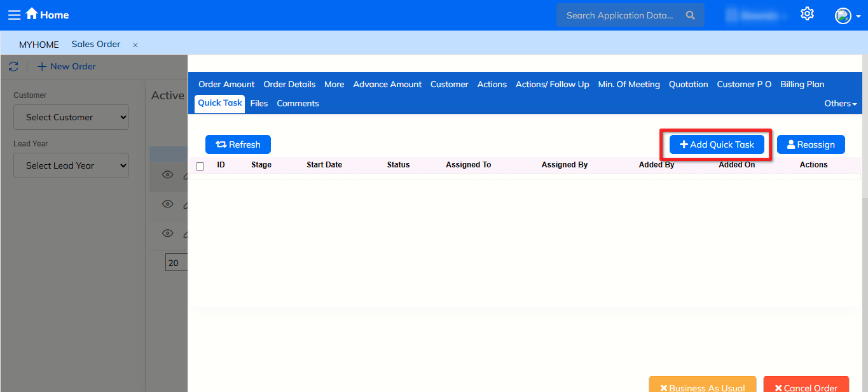
Task: Click the Home house icon
Action: (32, 14)
